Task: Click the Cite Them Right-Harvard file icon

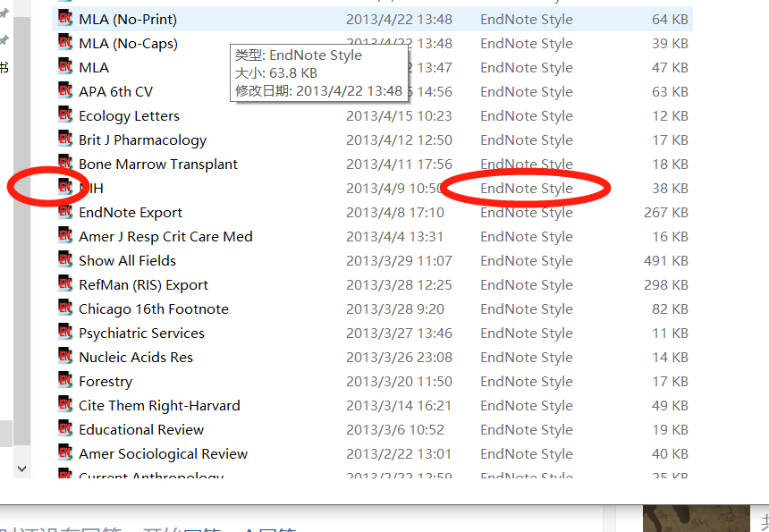Action: click(65, 404)
